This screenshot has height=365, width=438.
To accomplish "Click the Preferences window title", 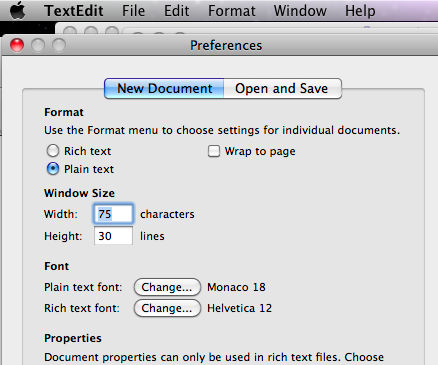I will 226,45.
